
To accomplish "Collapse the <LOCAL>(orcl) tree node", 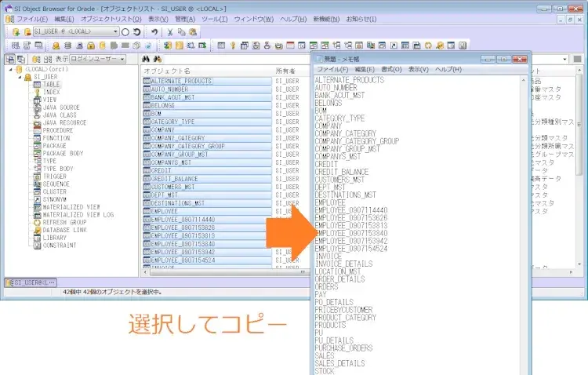I will (11, 70).
